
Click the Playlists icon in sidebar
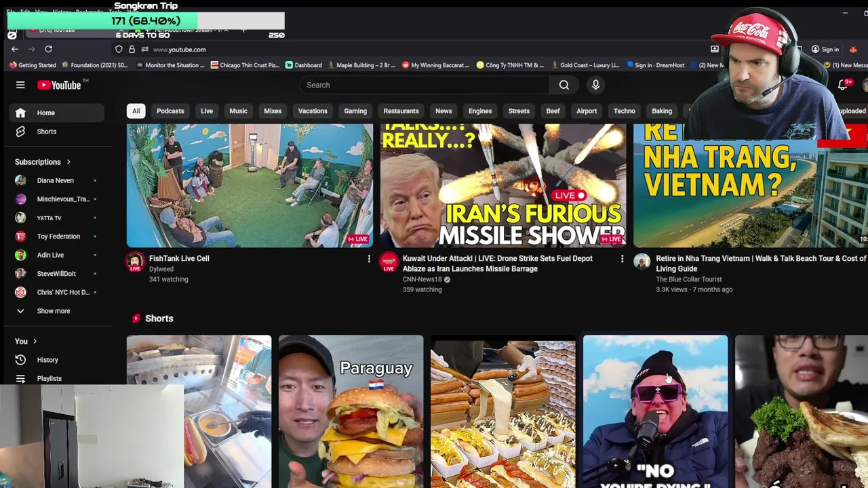[20, 378]
